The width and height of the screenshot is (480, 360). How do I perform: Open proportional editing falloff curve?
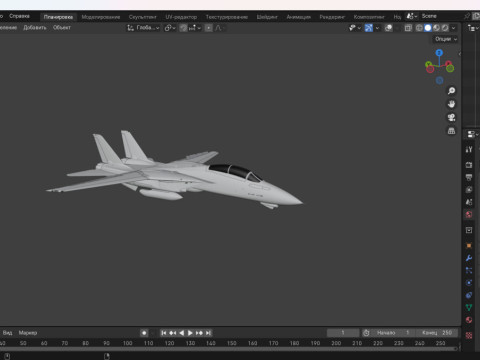pyautogui.click(x=219, y=28)
